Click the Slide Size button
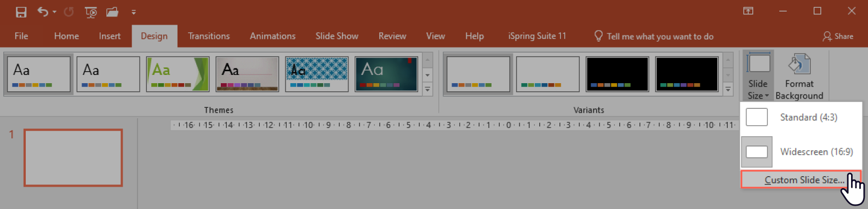 tap(758, 77)
